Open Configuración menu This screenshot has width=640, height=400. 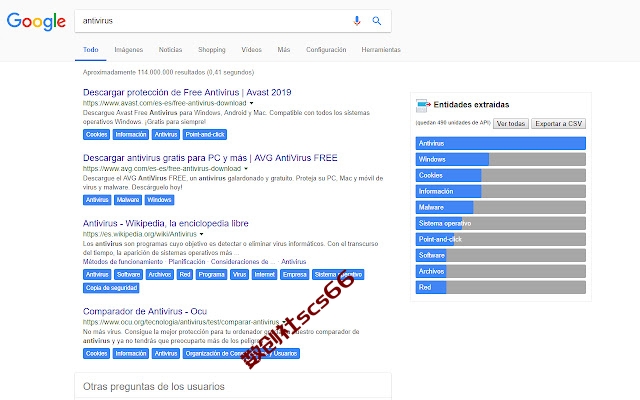326,50
